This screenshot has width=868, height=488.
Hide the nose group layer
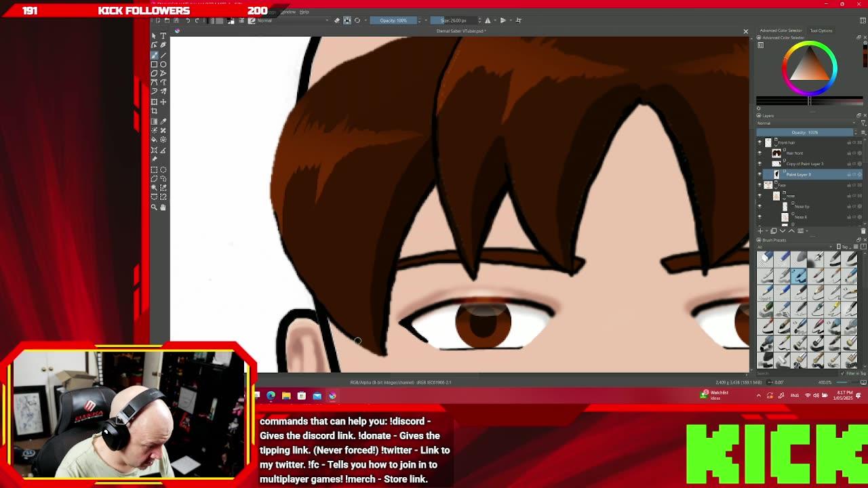tap(759, 195)
